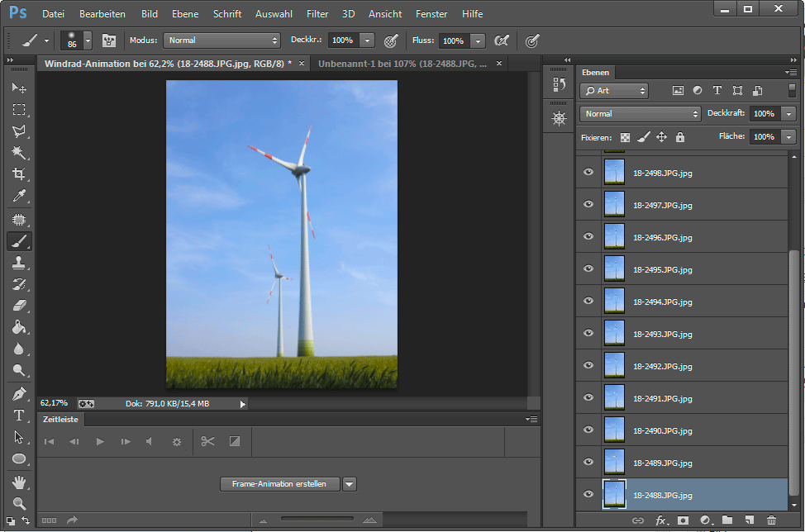Select the Eyedropper tool
The width and height of the screenshot is (805, 532).
pyautogui.click(x=18, y=196)
